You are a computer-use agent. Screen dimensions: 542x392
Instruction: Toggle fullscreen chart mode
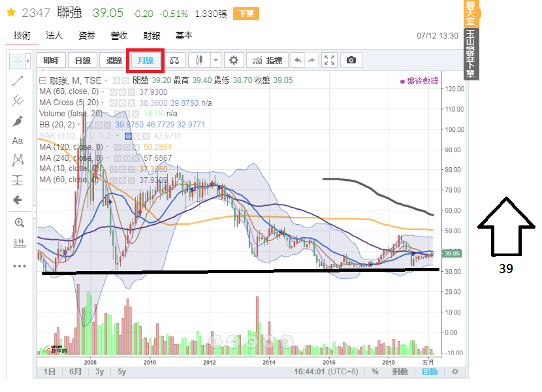tap(329, 61)
